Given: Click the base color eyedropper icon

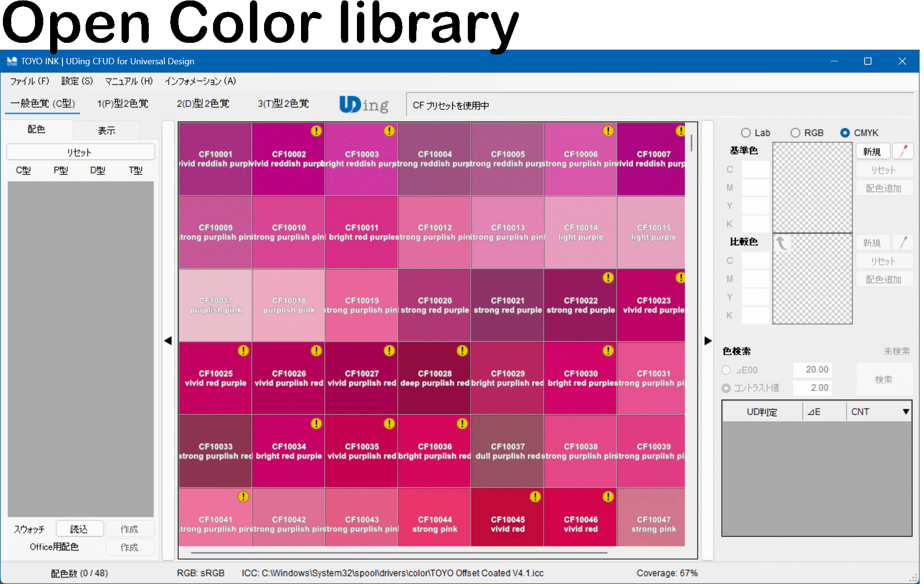Looking at the screenshot, I should click(x=903, y=151).
